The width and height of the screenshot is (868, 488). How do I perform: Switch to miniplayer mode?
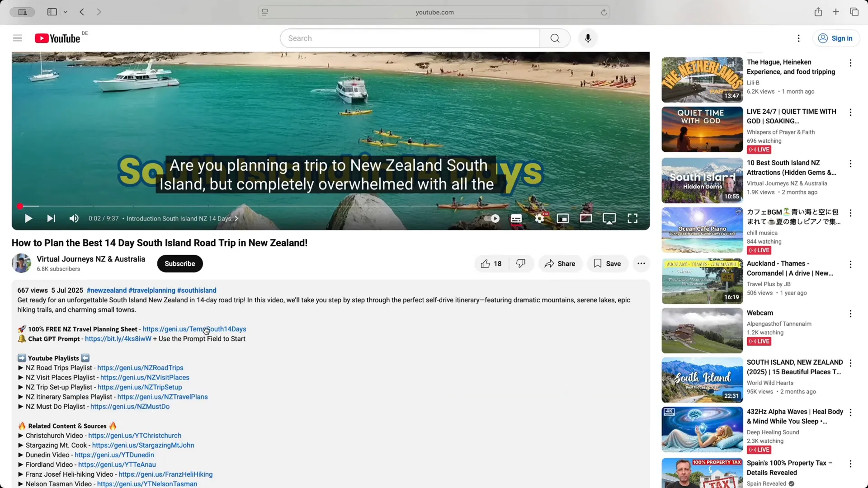[562, 219]
